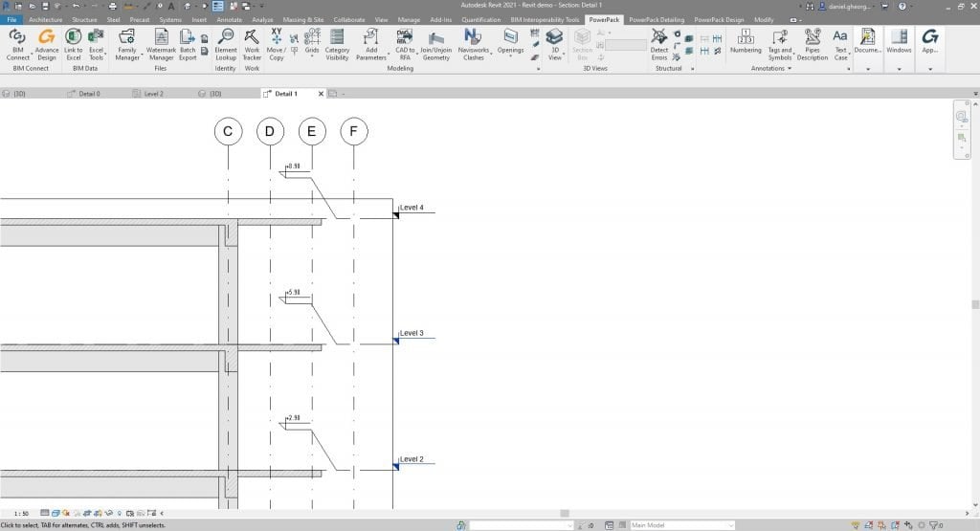Open the Text Case tool

tap(840, 44)
